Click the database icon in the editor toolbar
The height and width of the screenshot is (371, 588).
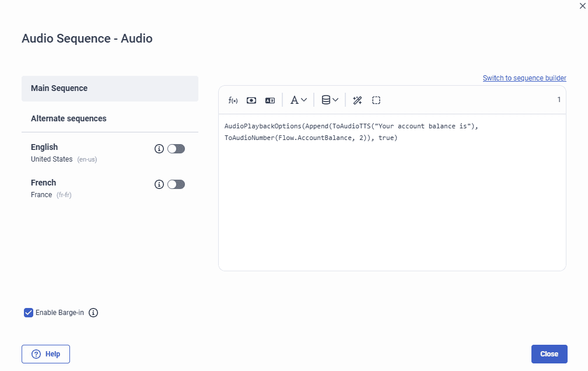326,100
